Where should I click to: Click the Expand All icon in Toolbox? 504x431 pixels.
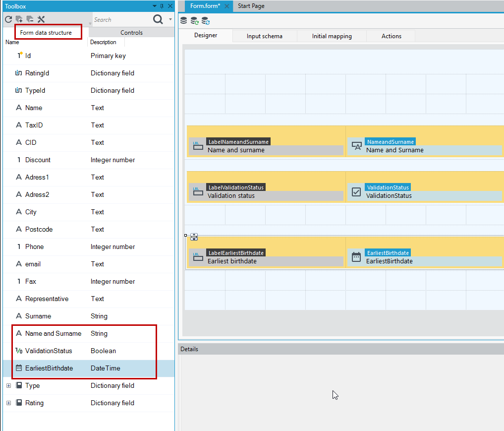pyautogui.click(x=19, y=20)
